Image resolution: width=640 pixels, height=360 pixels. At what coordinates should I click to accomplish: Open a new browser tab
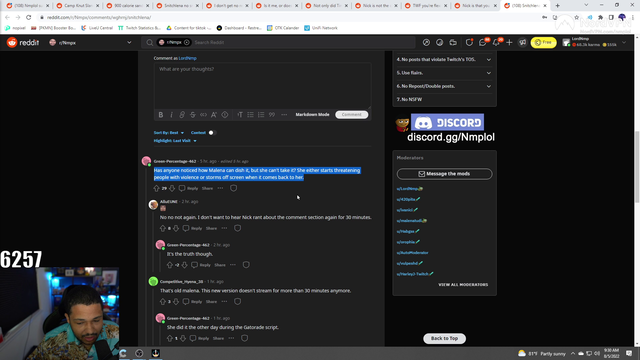(x=558, y=6)
